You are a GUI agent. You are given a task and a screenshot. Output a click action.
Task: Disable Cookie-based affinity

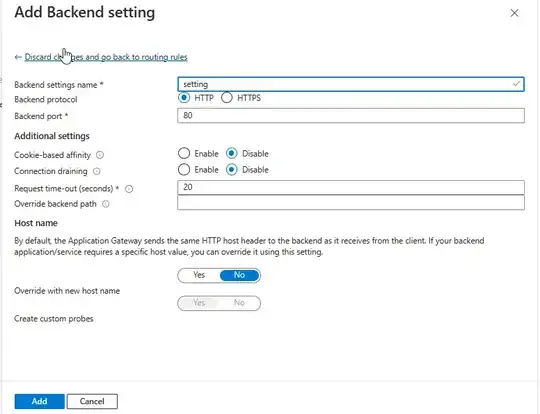coord(231,153)
